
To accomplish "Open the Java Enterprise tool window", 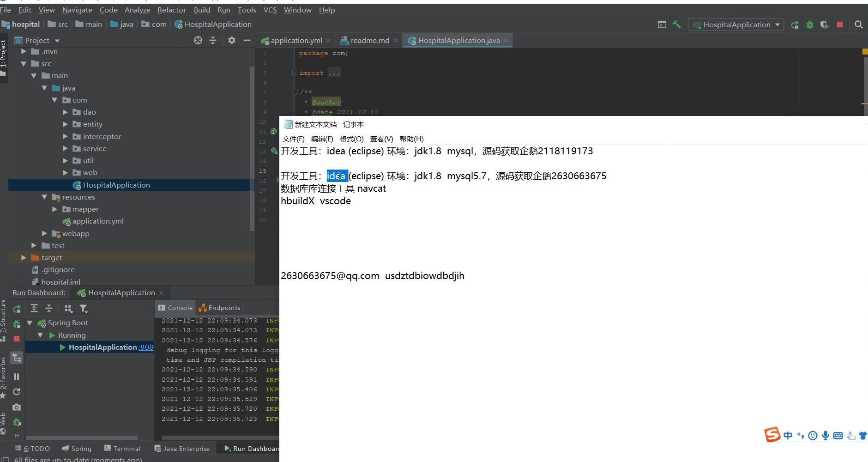I will [182, 449].
